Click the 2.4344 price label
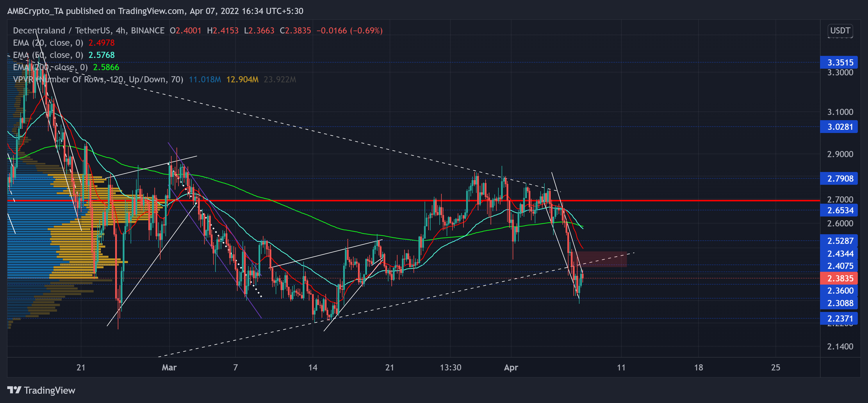Screen dimensions: 868x403 [x=839, y=254]
